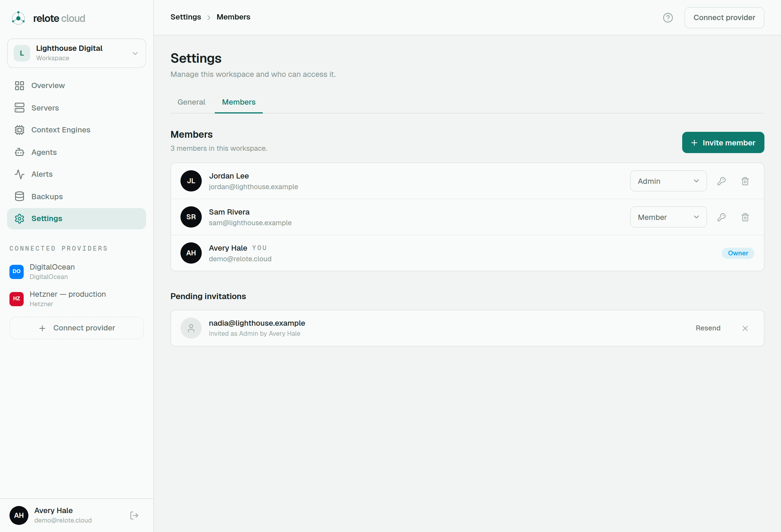Screen dimensions: 781x532
Task: Click the Alerts activity icon
Action: tap(20, 174)
